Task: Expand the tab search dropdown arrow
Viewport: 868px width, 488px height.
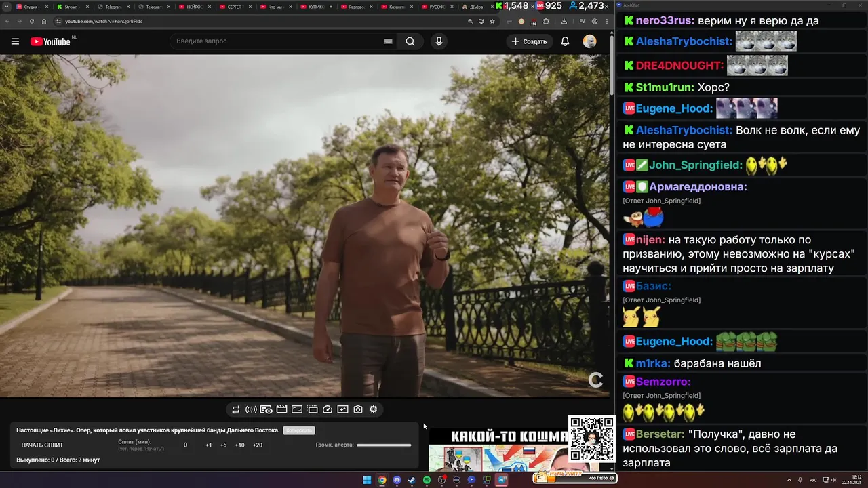Action: click(x=6, y=7)
